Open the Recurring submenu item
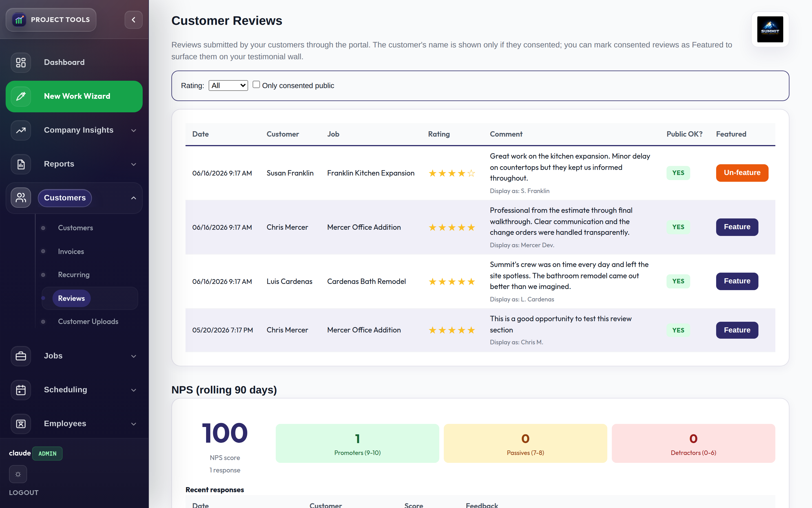This screenshot has height=508, width=812. (x=74, y=275)
